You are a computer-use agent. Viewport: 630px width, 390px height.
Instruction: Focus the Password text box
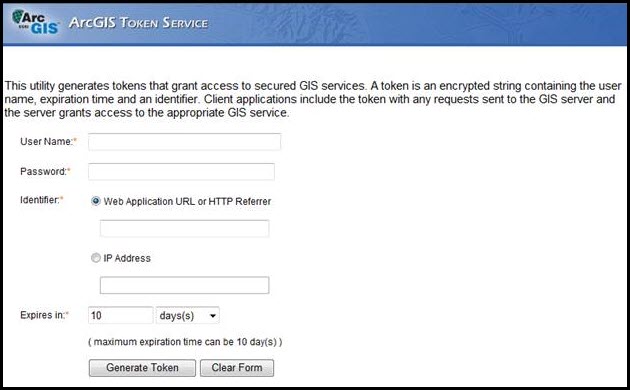pyautogui.click(x=182, y=172)
